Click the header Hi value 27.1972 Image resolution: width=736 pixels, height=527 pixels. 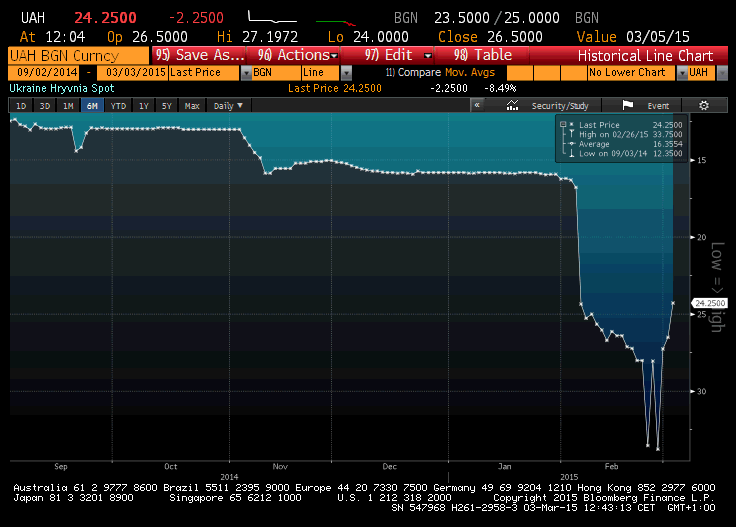point(270,37)
